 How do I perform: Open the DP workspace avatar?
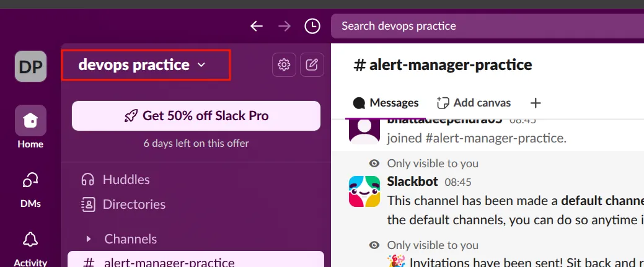click(x=31, y=66)
